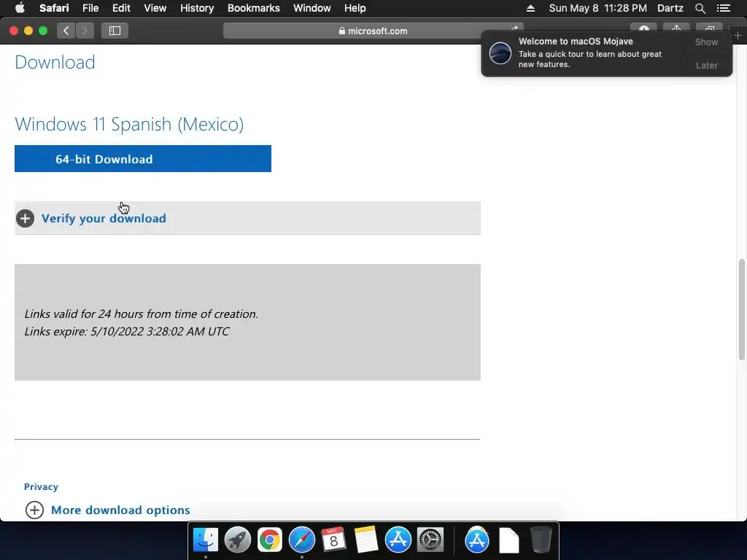Click the Safari forward arrow button
Viewport: 747px width, 560px height.
[x=85, y=31]
